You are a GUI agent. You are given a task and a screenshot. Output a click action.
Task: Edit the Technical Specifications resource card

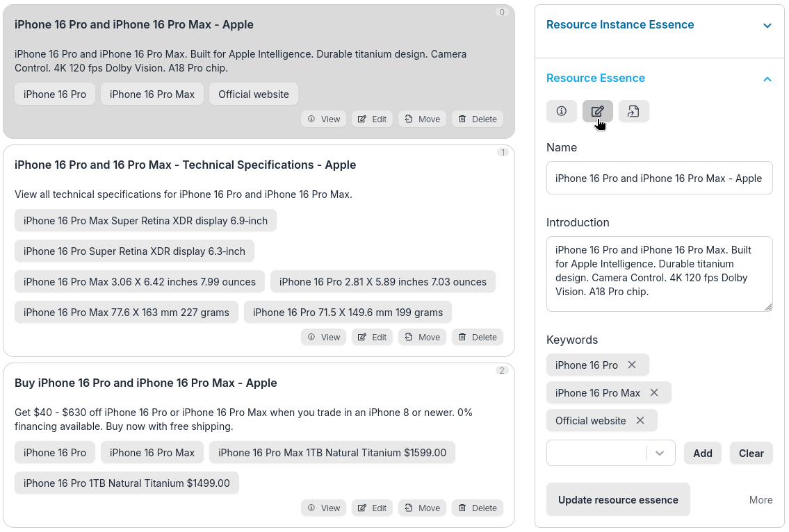pos(372,337)
